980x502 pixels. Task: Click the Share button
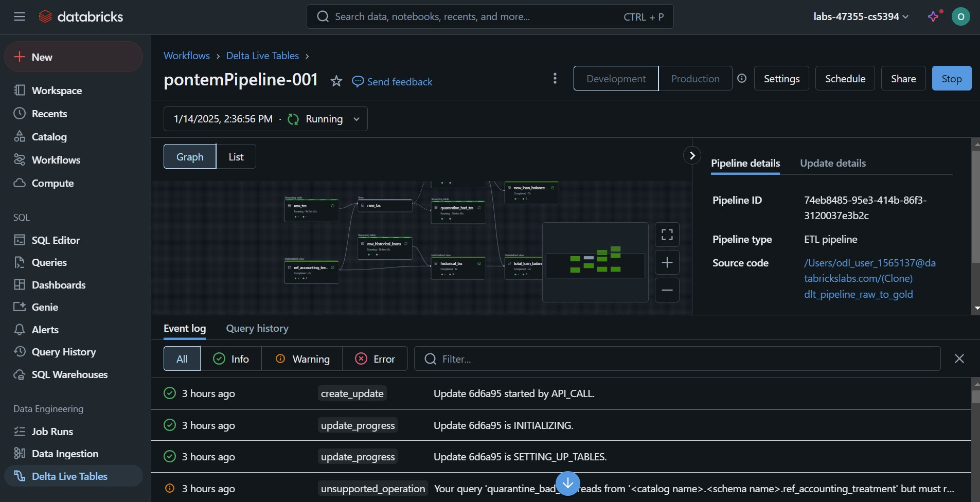(903, 79)
